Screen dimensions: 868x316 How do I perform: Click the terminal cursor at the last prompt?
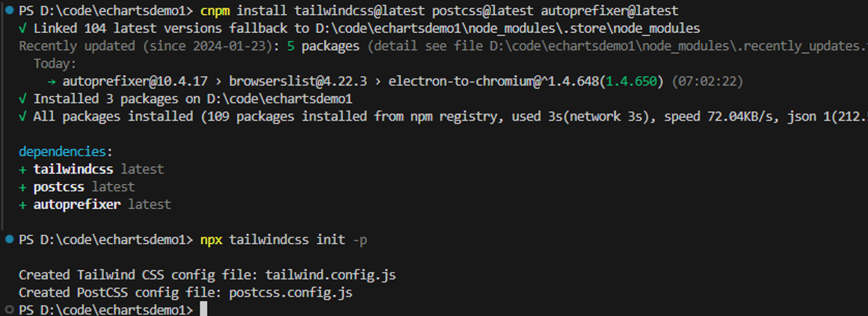(203, 309)
